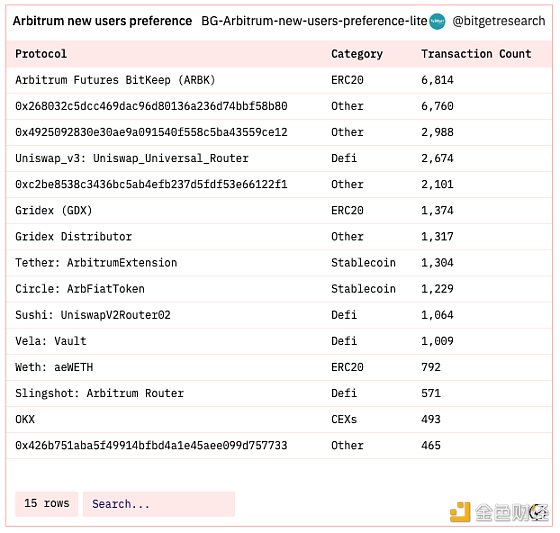Click the Stablecoin category in Circle row
Screen dimensions: 560x533
click(x=363, y=289)
